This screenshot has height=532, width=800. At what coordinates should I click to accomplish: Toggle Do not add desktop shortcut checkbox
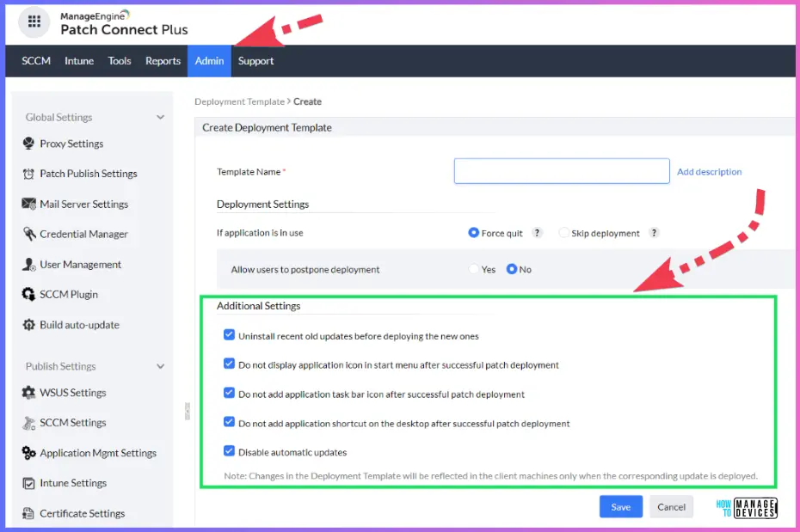229,422
